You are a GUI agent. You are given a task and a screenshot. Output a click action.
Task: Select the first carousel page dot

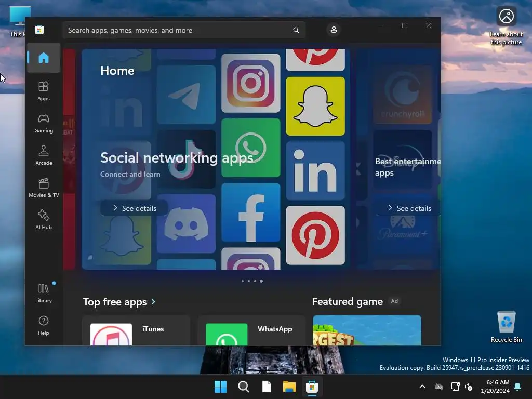pyautogui.click(x=242, y=281)
